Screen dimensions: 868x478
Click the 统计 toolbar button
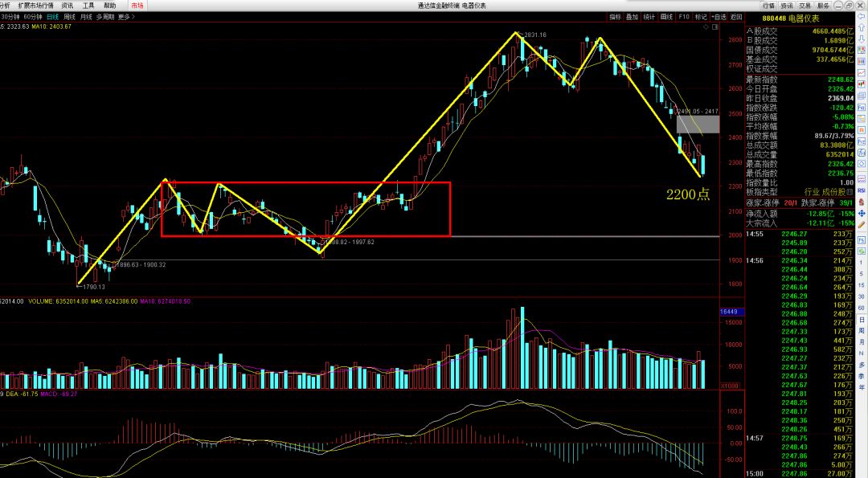pos(649,17)
